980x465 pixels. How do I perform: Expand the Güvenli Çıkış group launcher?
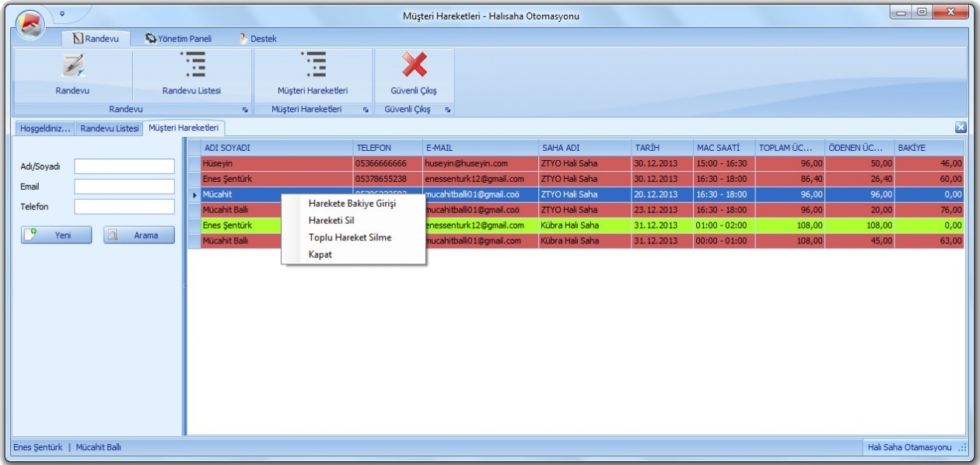pos(448,110)
